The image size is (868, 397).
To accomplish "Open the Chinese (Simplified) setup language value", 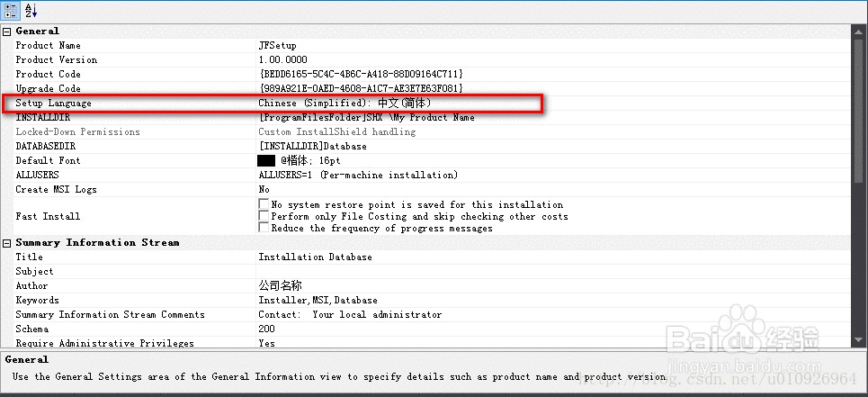I will (345, 103).
